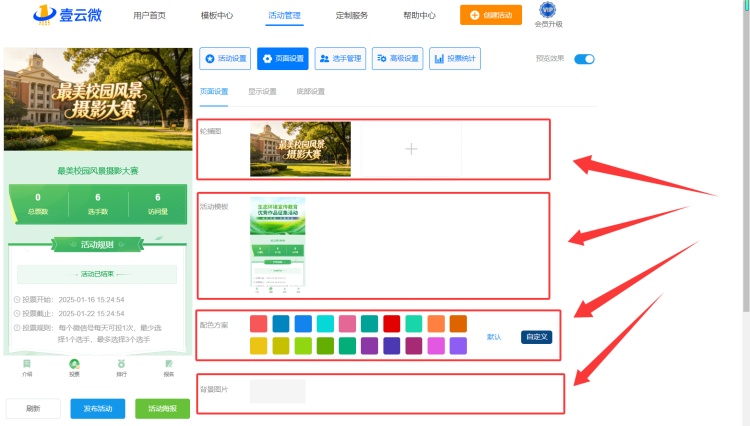This screenshot has height=426, width=750.
Task: Click the blue 发布活动 button
Action: pyautogui.click(x=98, y=408)
